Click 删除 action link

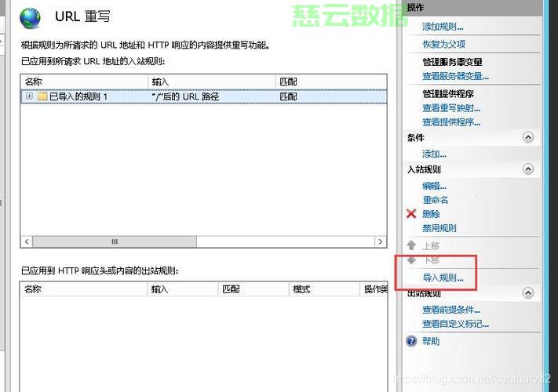[431, 214]
